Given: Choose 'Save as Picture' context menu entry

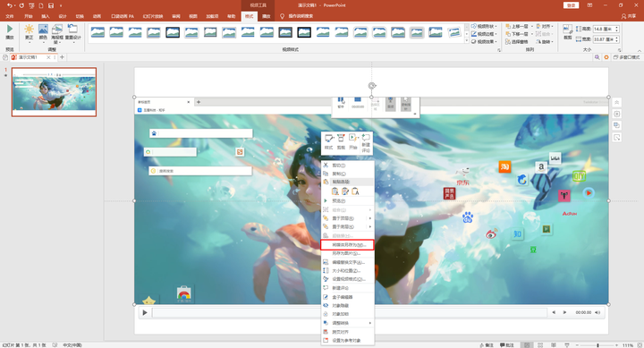Looking at the screenshot, I should pos(347,253).
